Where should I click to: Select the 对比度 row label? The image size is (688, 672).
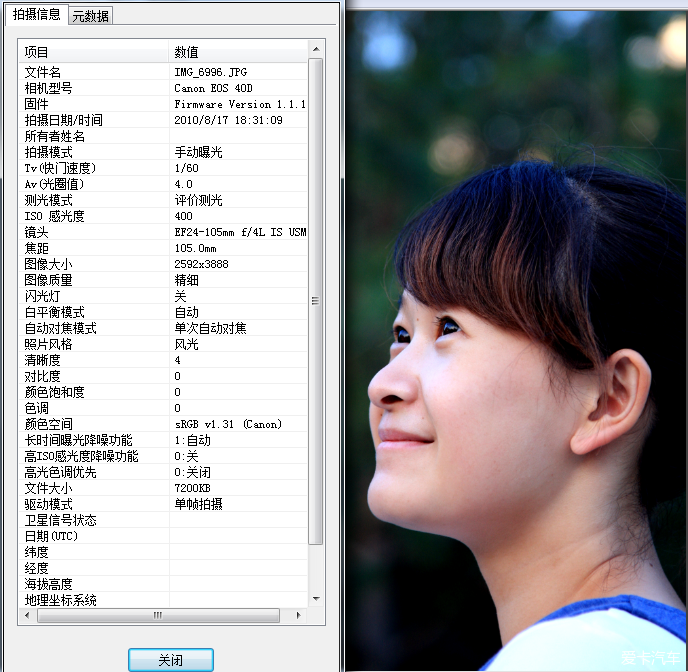42,376
